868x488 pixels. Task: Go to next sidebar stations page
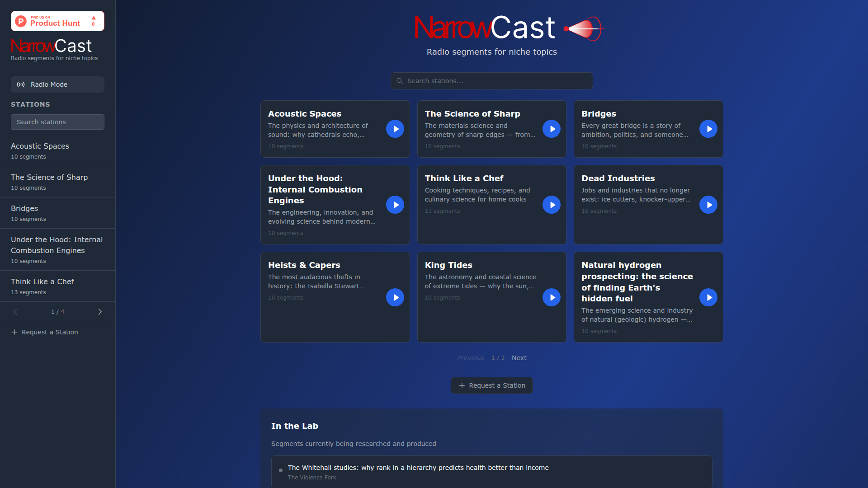[x=100, y=312]
